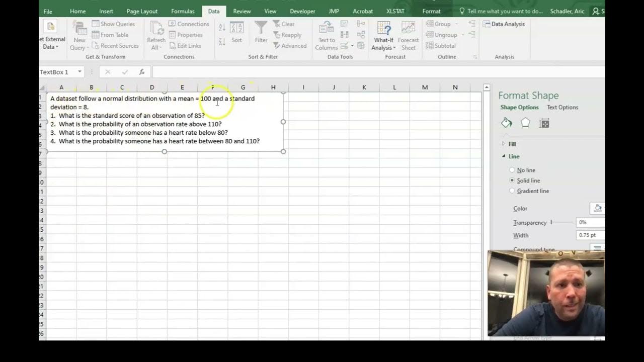Click Flash Fill icon

[345, 24]
